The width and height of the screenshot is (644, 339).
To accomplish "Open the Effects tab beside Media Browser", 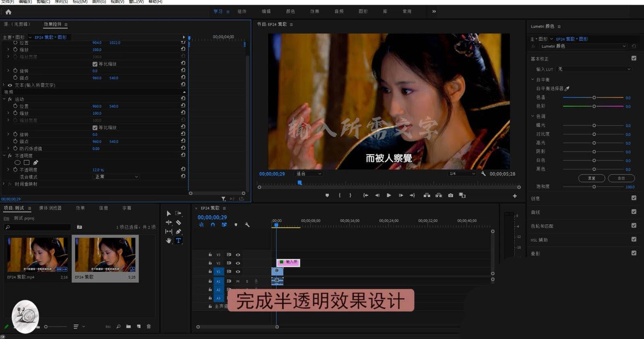I will (x=80, y=208).
